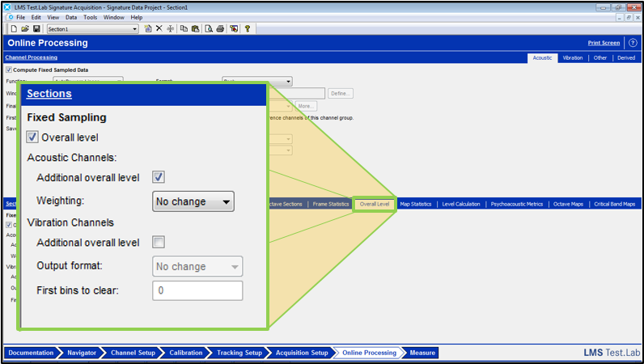Open the Weighting dropdown
644x364 pixels.
[193, 201]
